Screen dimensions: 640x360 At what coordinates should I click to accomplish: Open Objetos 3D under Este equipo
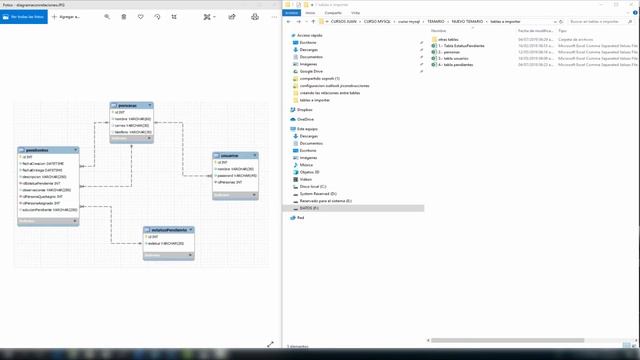pyautogui.click(x=309, y=172)
